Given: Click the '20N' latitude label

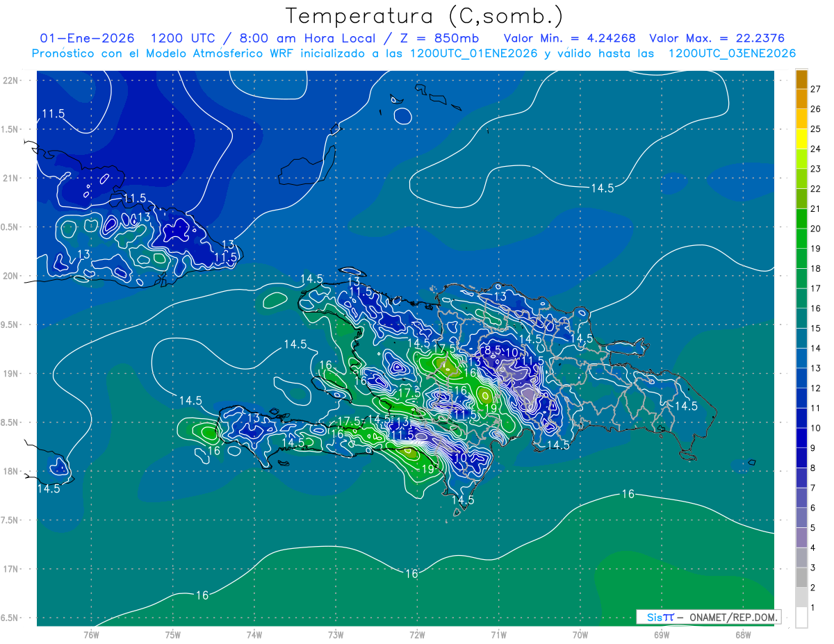Looking at the screenshot, I should click(12, 276).
